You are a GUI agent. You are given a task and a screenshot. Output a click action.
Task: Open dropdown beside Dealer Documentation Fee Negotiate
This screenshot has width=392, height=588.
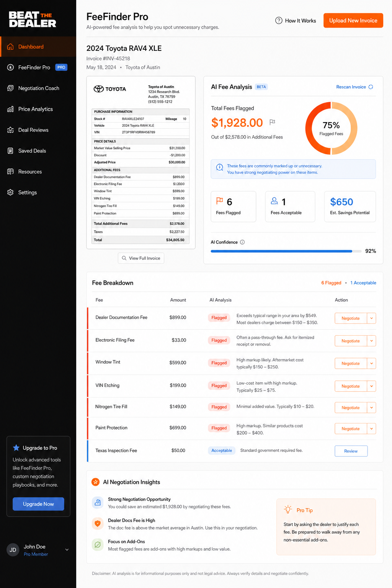click(371, 318)
